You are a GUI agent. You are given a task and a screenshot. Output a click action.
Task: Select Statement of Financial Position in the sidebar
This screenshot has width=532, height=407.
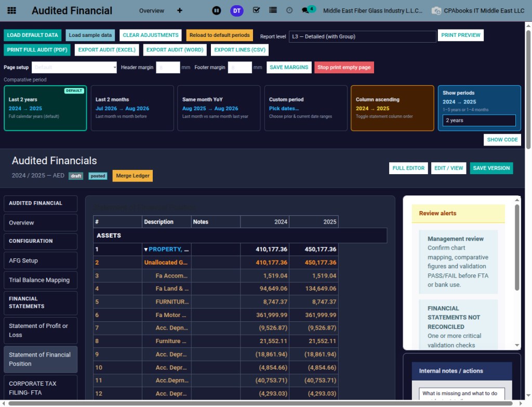[x=41, y=359]
